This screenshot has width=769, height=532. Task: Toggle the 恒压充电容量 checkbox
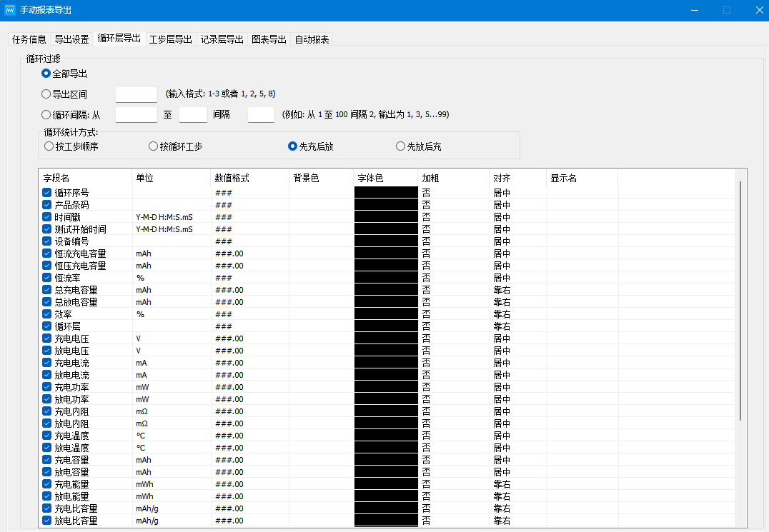point(47,266)
